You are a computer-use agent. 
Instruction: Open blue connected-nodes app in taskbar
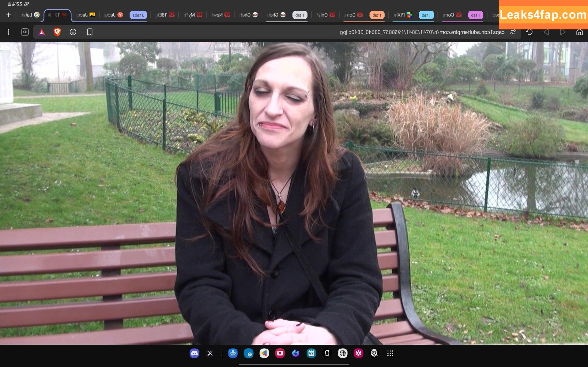[x=233, y=353]
